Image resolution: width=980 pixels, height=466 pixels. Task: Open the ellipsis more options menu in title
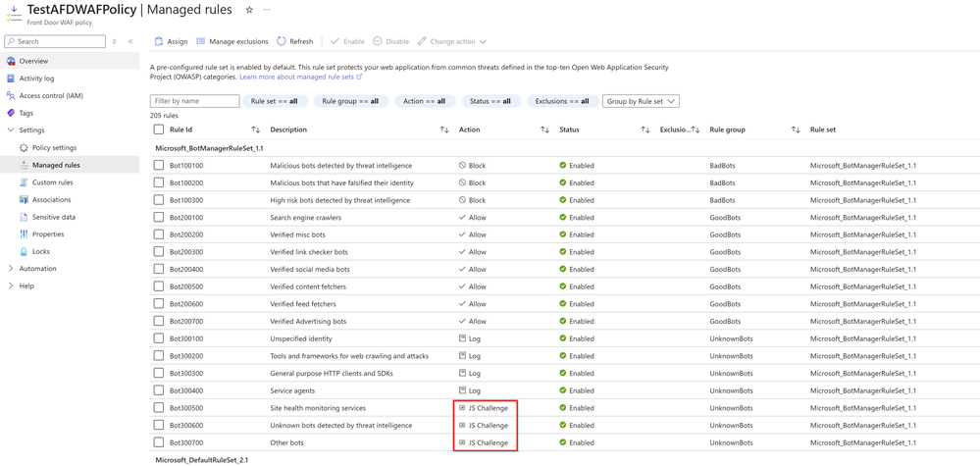[268, 10]
